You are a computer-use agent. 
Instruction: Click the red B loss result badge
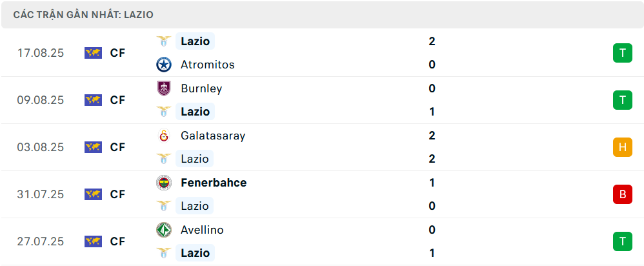point(622,194)
